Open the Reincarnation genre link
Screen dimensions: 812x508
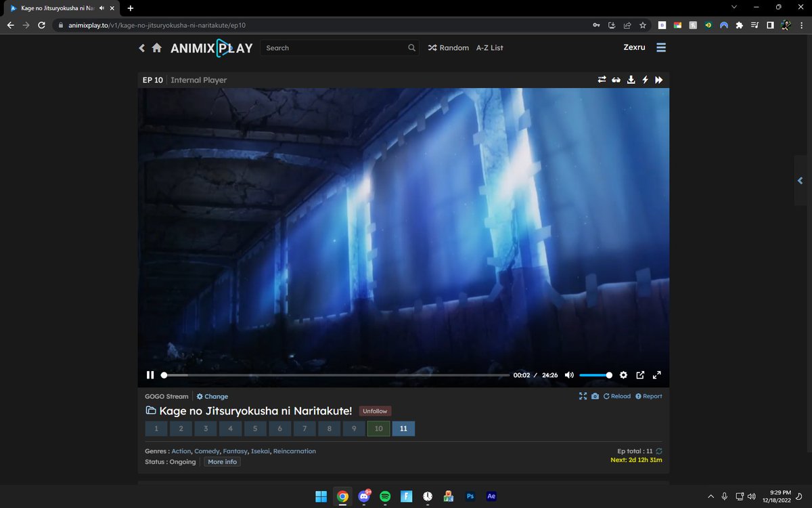[x=294, y=451]
